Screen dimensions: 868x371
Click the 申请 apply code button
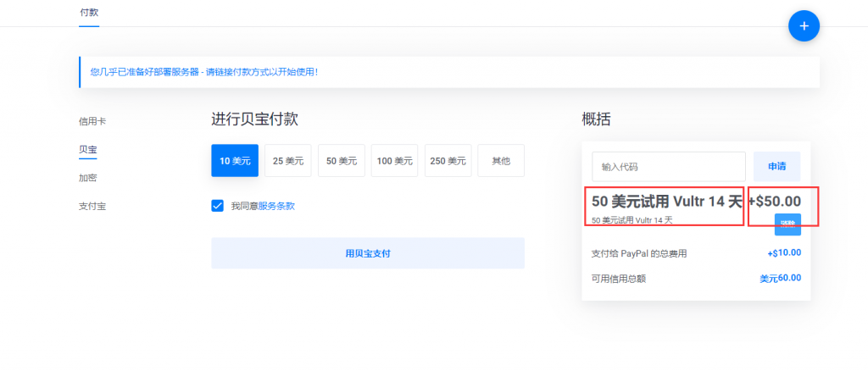point(776,167)
